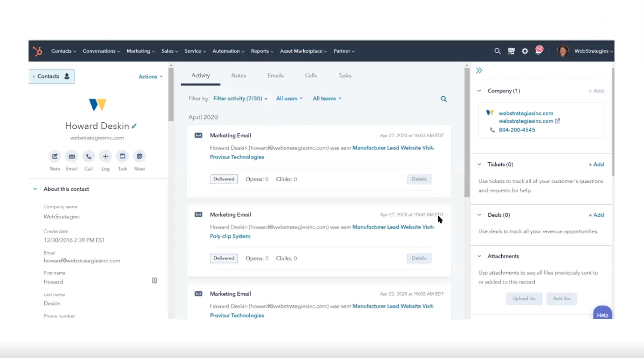Open the Reports navigation menu

pos(262,51)
